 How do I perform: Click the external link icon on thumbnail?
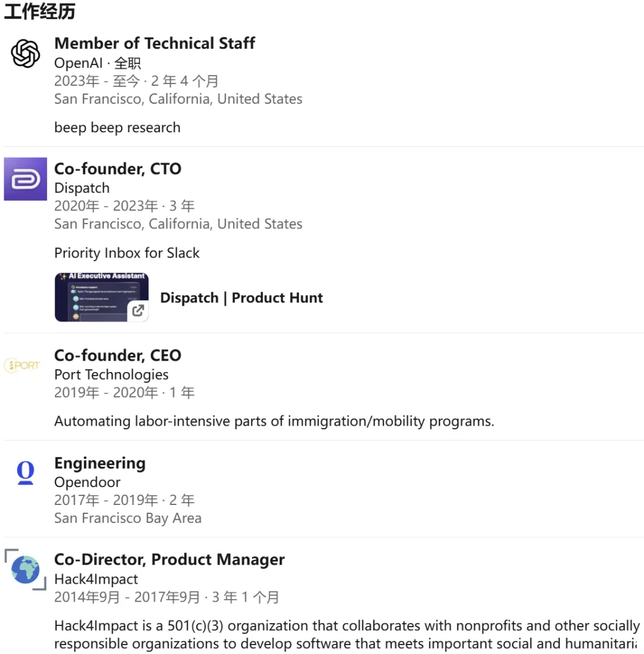click(x=138, y=311)
